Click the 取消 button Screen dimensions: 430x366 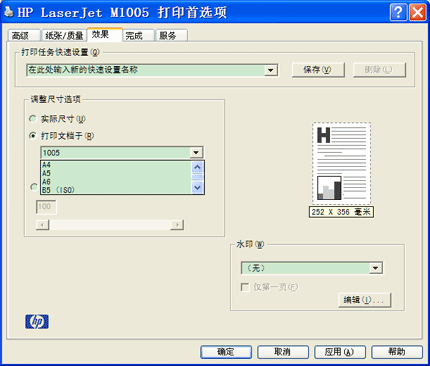[283, 352]
